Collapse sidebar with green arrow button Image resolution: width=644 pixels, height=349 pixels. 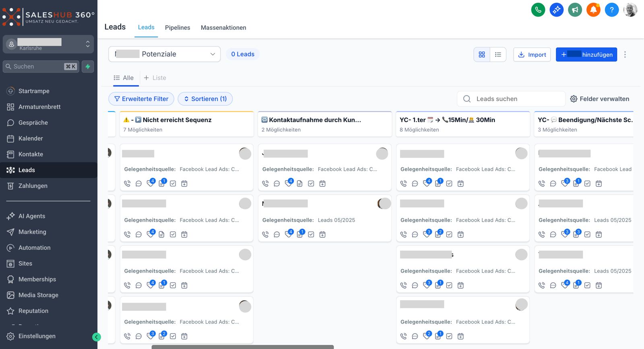coord(97,337)
